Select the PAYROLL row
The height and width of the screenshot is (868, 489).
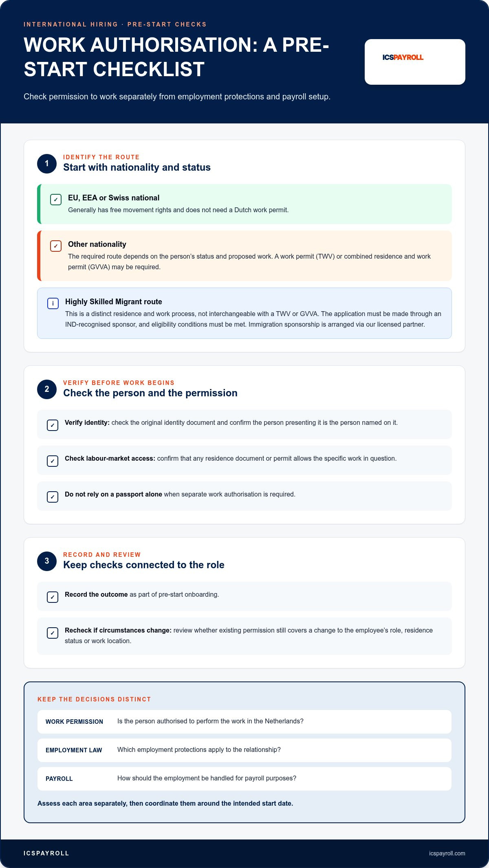click(244, 779)
